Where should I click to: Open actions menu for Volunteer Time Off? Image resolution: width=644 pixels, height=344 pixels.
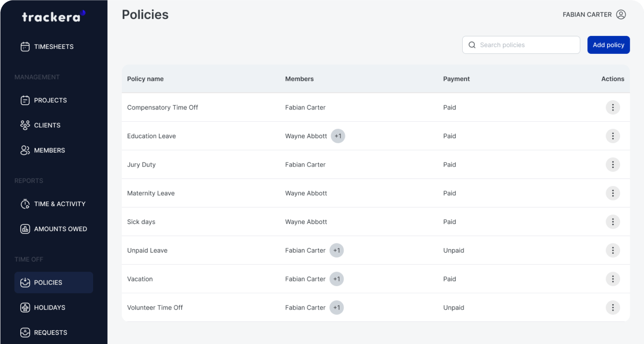click(612, 308)
